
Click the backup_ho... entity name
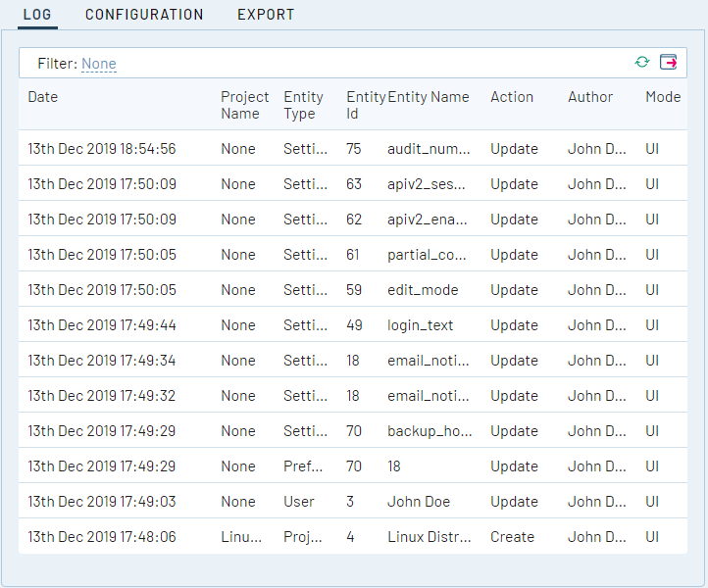428,431
